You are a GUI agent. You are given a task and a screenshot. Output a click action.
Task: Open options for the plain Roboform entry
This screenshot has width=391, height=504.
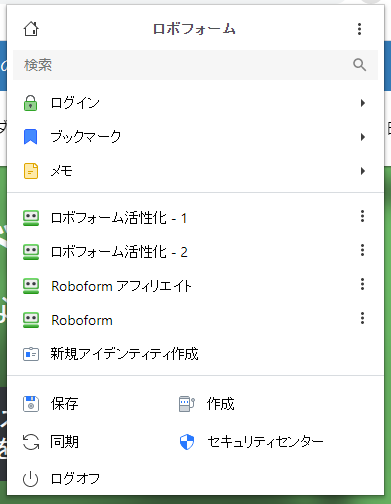(362, 318)
